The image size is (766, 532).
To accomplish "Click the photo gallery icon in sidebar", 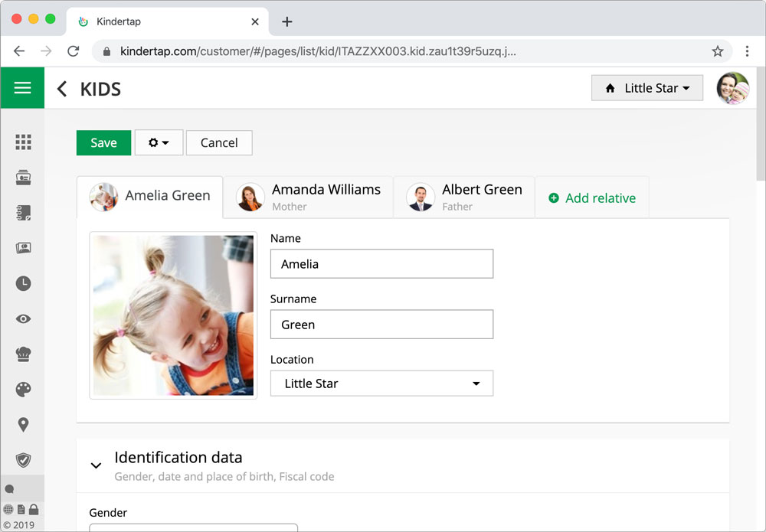I will (23, 248).
